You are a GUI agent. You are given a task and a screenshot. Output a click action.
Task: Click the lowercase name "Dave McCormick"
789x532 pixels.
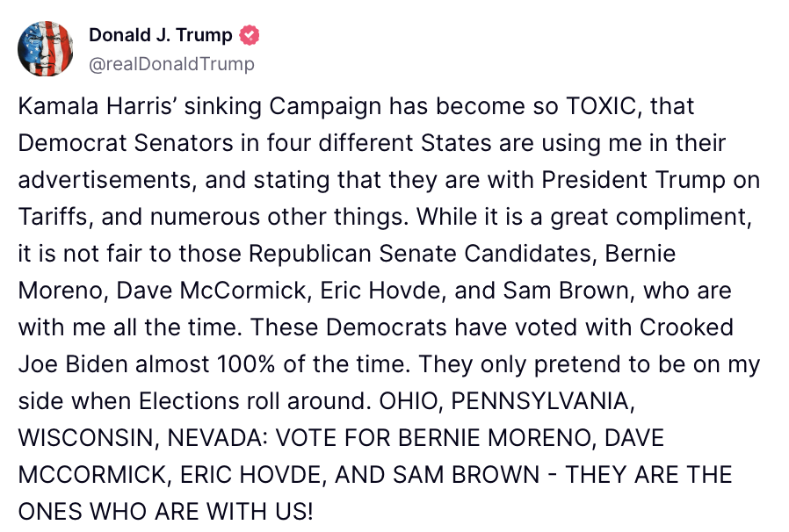pos(211,291)
